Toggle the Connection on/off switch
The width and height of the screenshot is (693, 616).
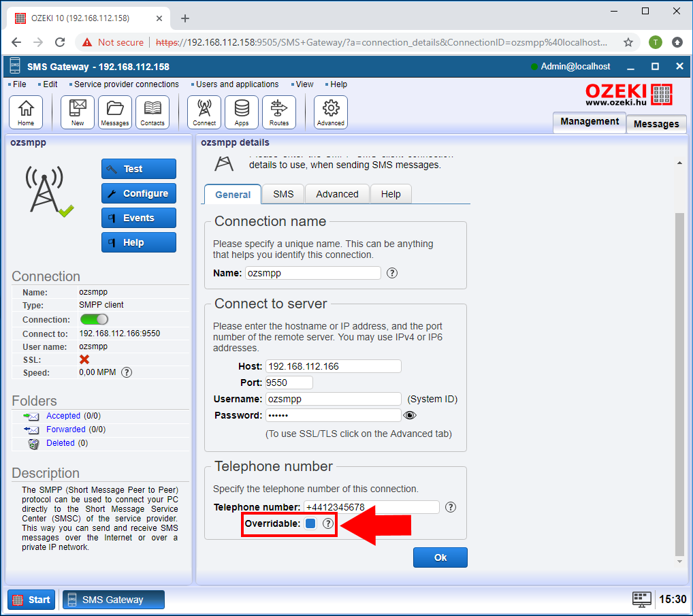(94, 319)
